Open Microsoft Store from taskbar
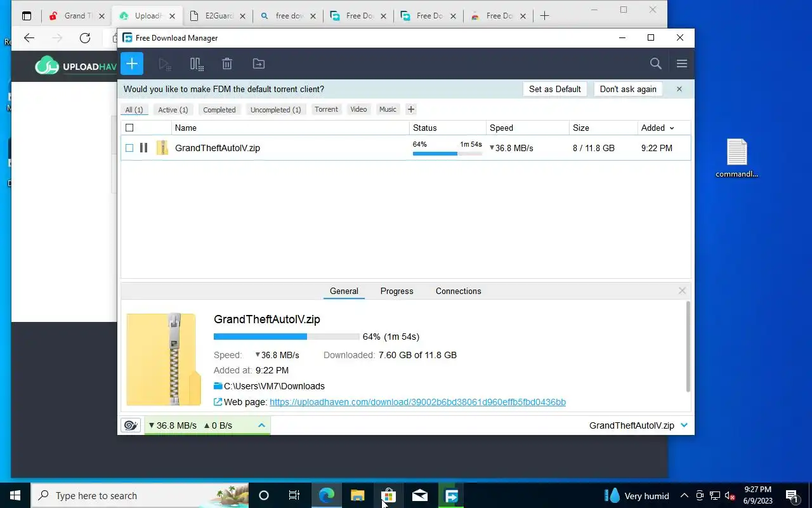 (x=388, y=495)
